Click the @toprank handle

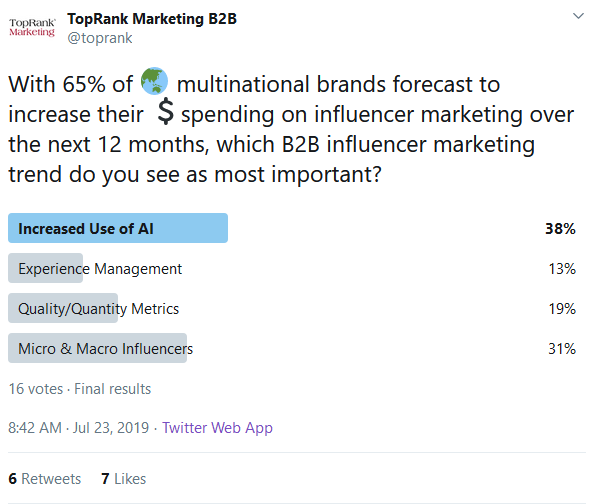(x=100, y=38)
